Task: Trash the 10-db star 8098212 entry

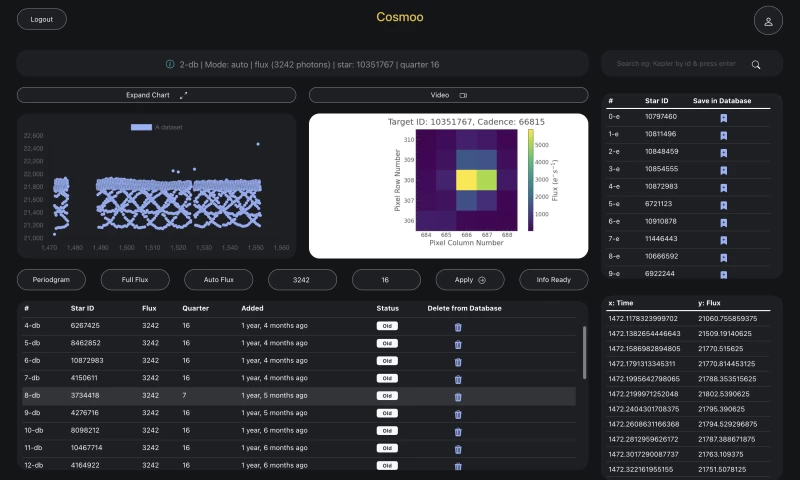Action: click(x=458, y=430)
